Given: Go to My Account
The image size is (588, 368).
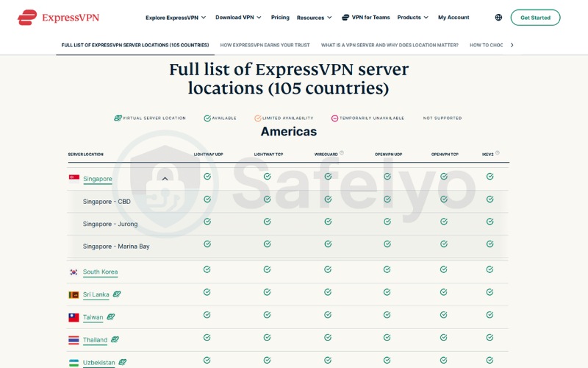Looking at the screenshot, I should click(453, 17).
